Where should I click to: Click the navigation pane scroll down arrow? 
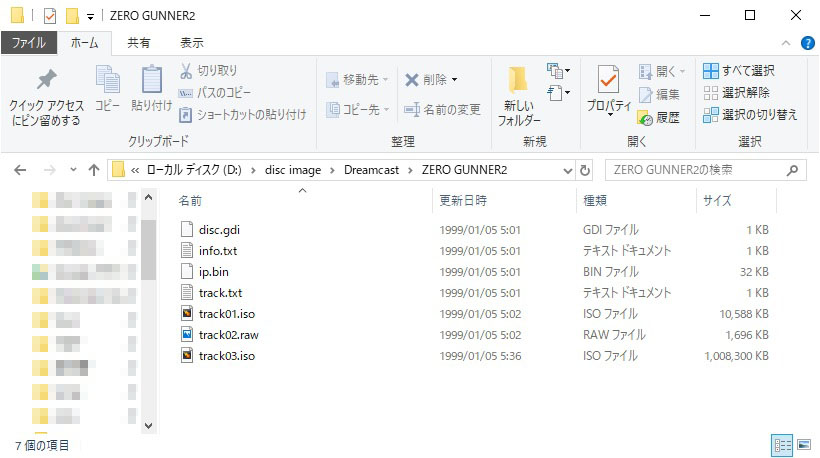pyautogui.click(x=149, y=426)
